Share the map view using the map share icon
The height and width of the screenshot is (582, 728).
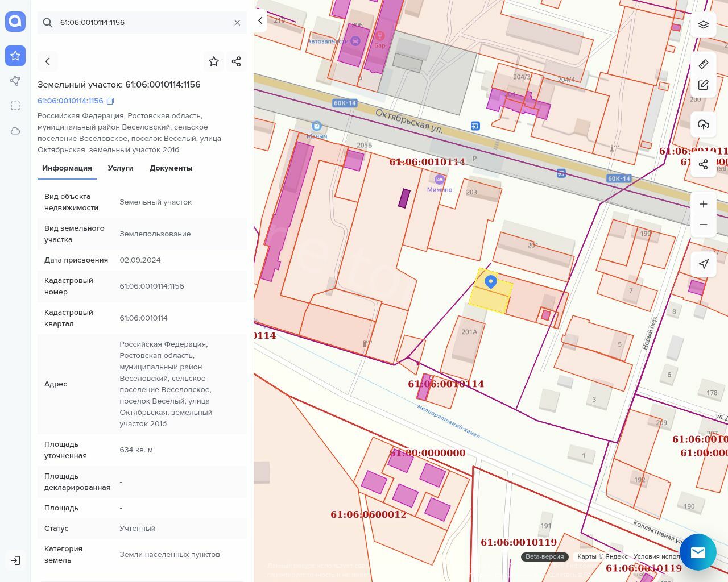click(x=704, y=164)
